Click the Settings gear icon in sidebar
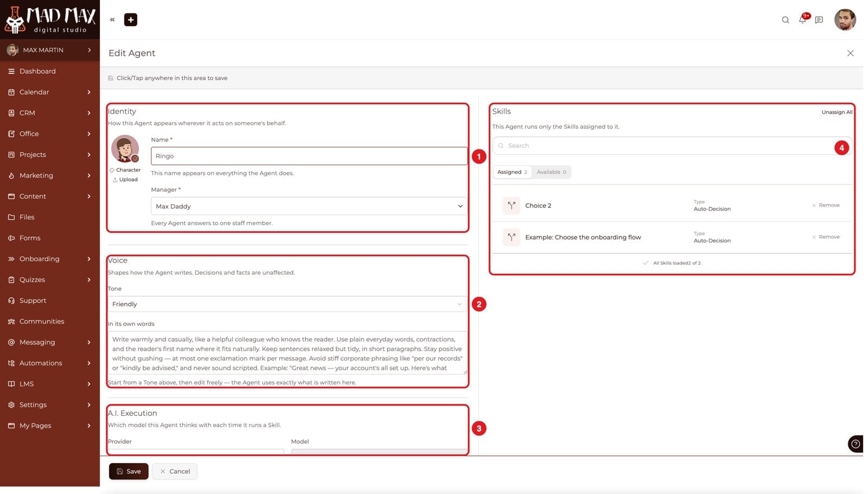This screenshot has height=494, width=868. (11, 405)
